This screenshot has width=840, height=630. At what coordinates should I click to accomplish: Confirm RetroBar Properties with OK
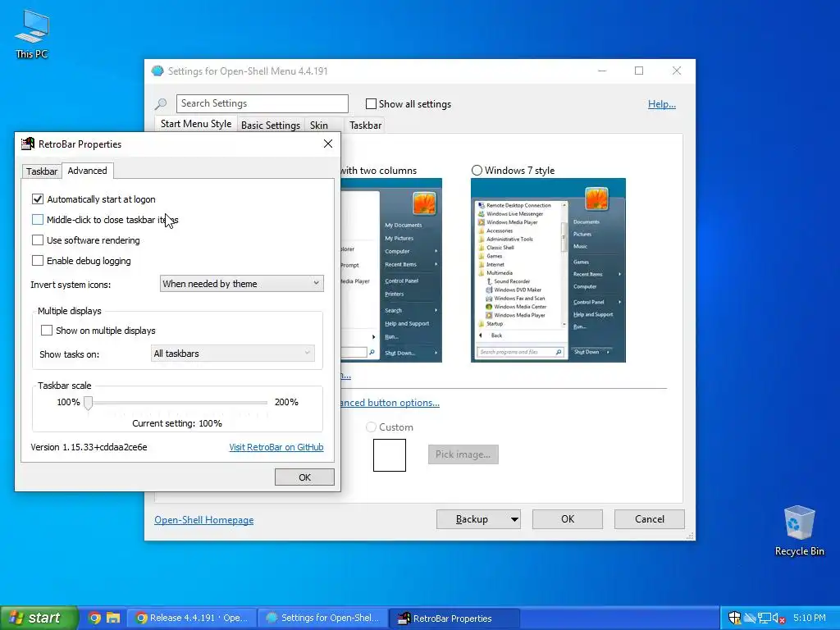pyautogui.click(x=304, y=477)
